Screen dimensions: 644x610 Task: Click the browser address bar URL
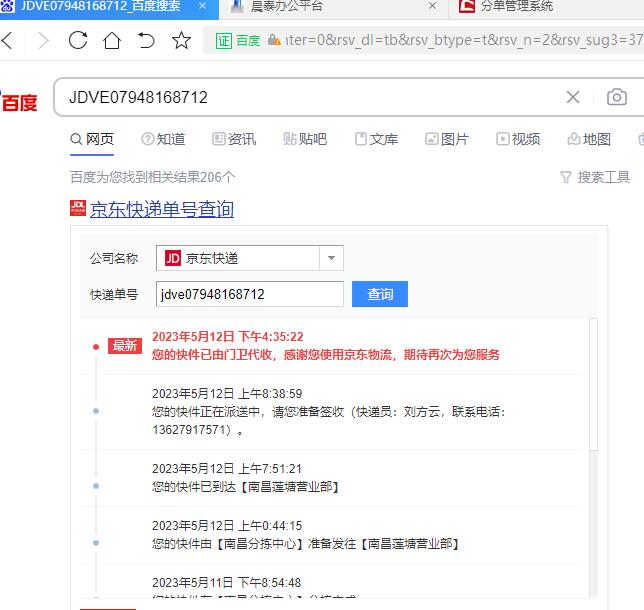[x=464, y=40]
